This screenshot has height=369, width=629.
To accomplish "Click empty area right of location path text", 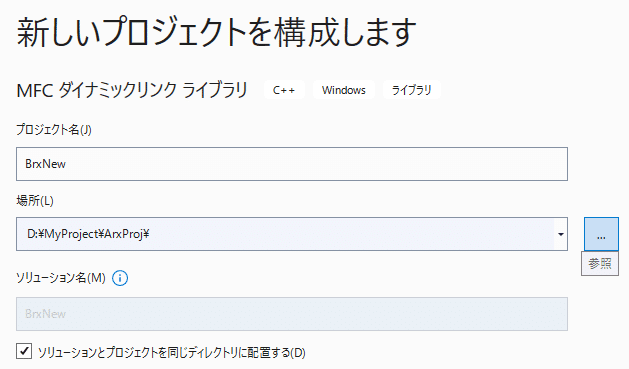I will (351, 234).
